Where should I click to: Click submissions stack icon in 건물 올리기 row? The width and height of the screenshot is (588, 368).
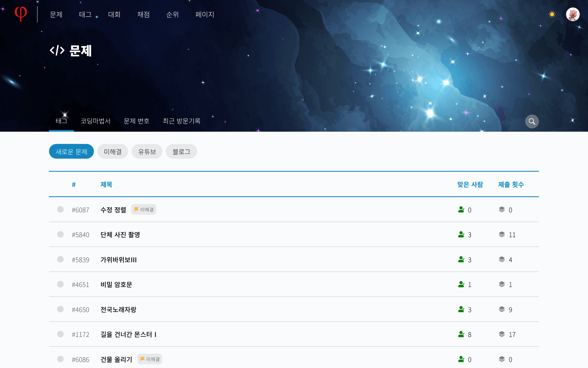pos(502,359)
